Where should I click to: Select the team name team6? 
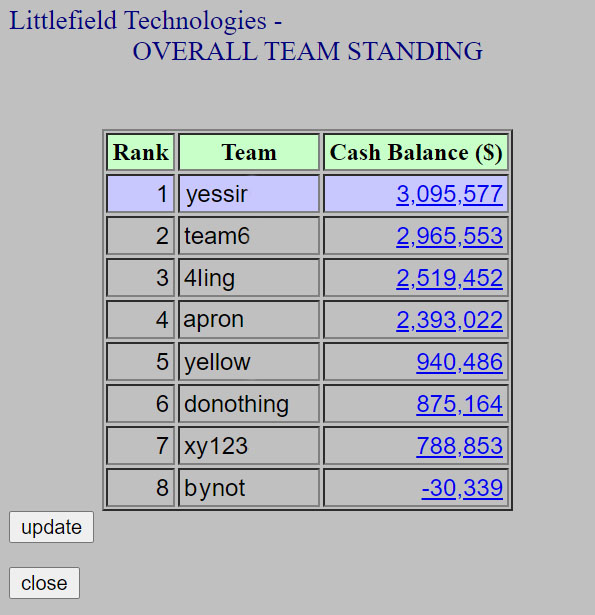pyautogui.click(x=217, y=236)
